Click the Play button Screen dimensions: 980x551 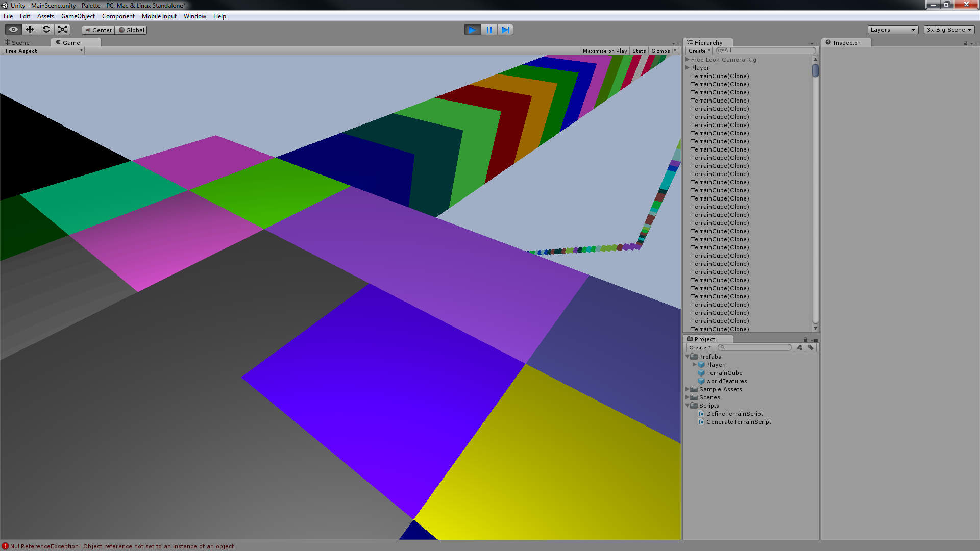(473, 30)
